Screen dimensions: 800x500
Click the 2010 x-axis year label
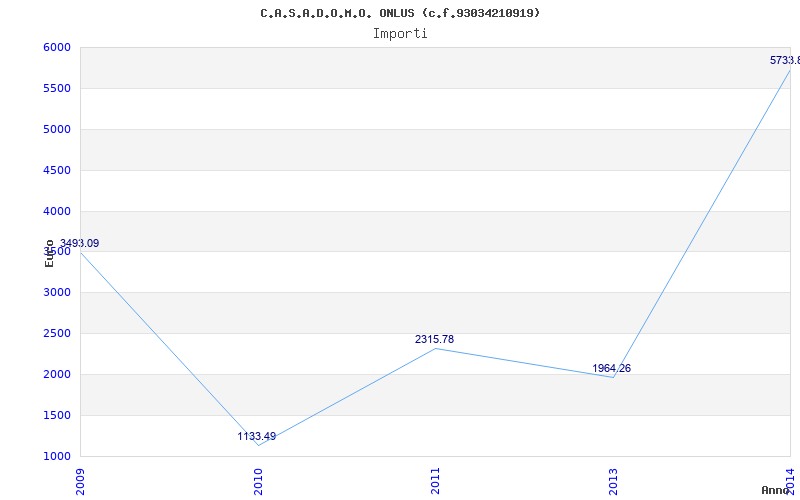258,481
